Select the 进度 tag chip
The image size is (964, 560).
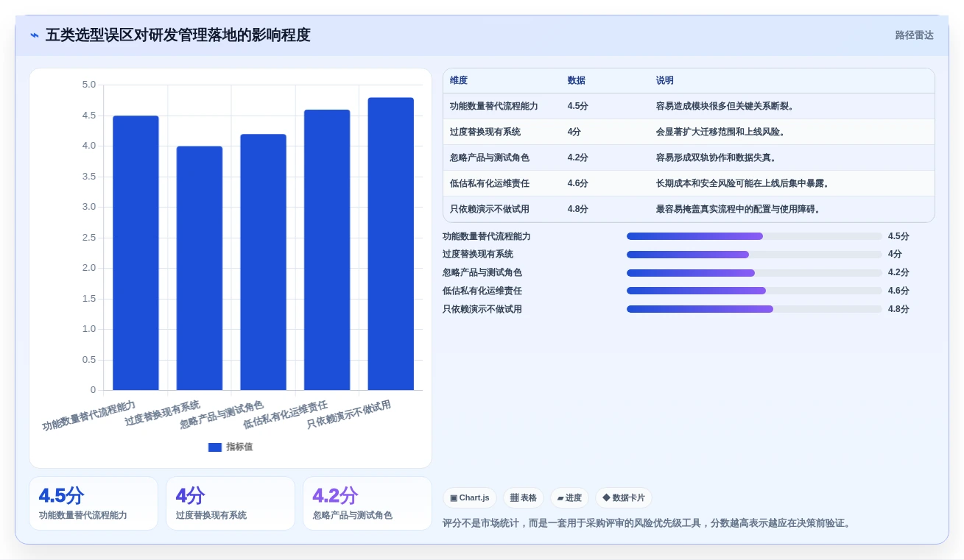coord(569,498)
